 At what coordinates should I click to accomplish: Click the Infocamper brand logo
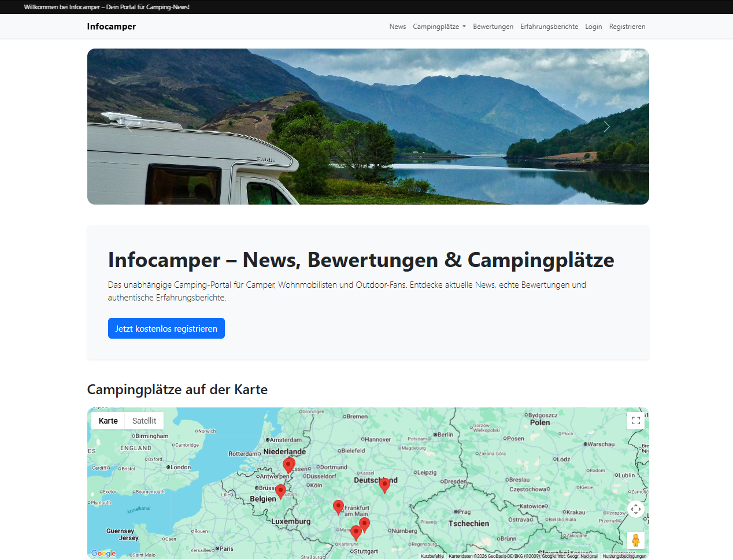(112, 27)
